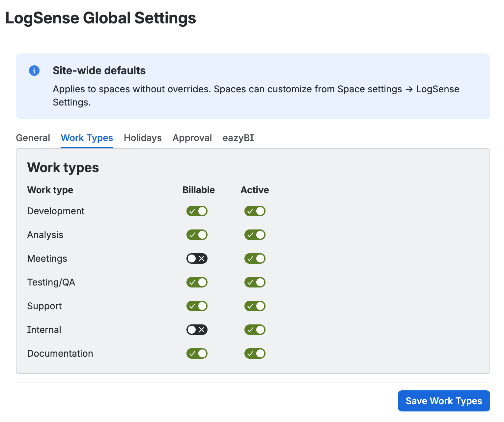Image resolution: width=504 pixels, height=422 pixels.
Task: Open the eazyBI tab
Action: pyautogui.click(x=238, y=138)
